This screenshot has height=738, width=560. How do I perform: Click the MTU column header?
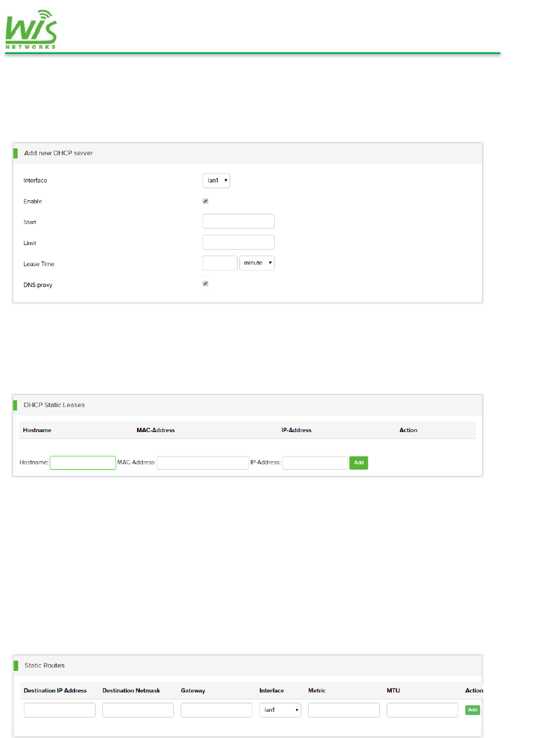click(393, 691)
